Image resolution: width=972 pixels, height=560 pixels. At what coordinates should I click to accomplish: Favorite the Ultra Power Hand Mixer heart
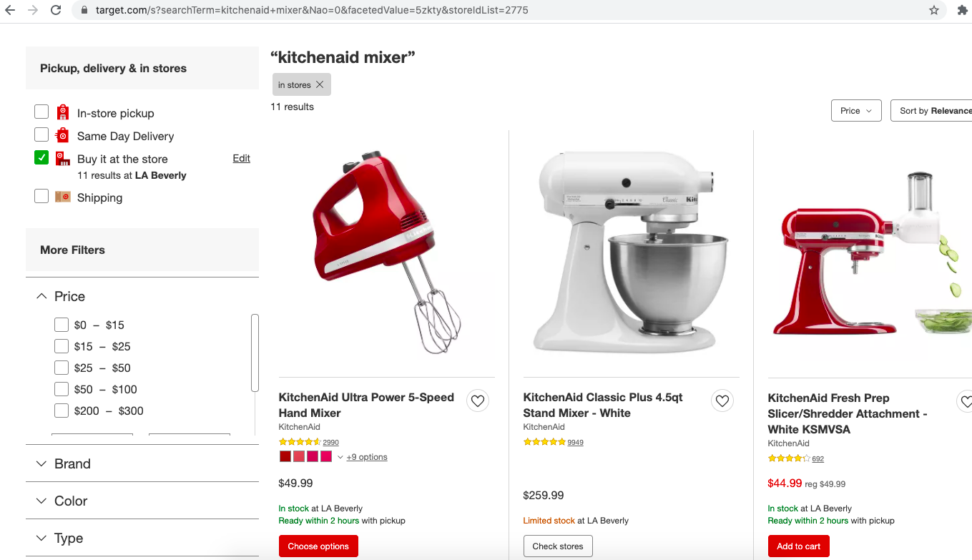(x=478, y=401)
